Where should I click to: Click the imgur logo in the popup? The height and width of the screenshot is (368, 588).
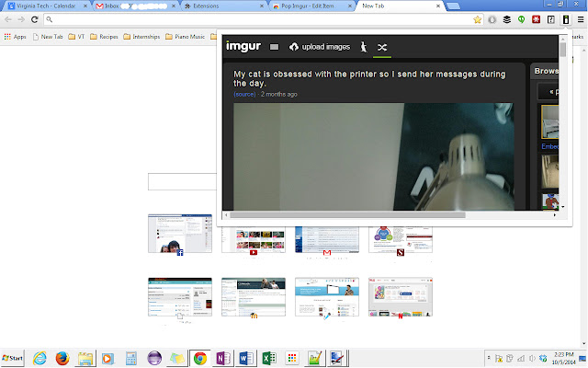[243, 46]
